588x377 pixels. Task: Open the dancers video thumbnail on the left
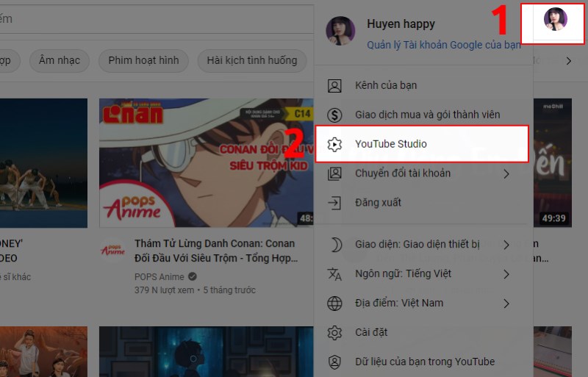click(x=43, y=163)
